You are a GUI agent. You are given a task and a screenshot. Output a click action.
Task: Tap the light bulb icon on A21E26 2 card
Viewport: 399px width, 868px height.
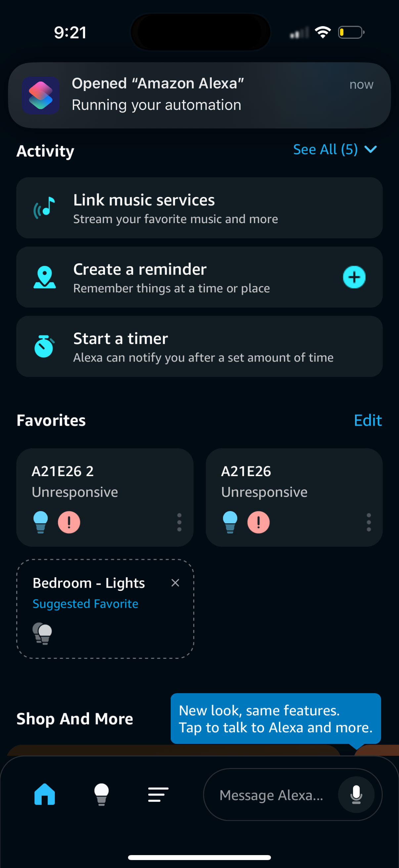click(x=41, y=522)
